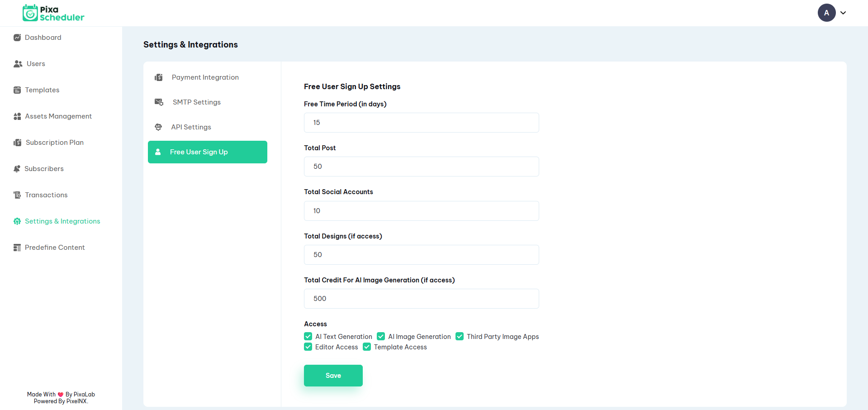The height and width of the screenshot is (410, 868).
Task: Open the Transactions page icon
Action: tap(17, 195)
